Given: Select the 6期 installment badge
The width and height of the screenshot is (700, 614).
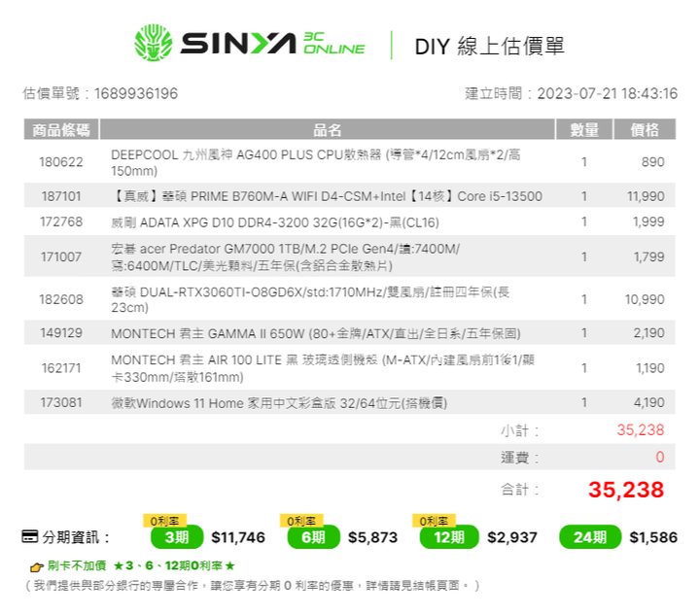Looking at the screenshot, I should [313, 537].
